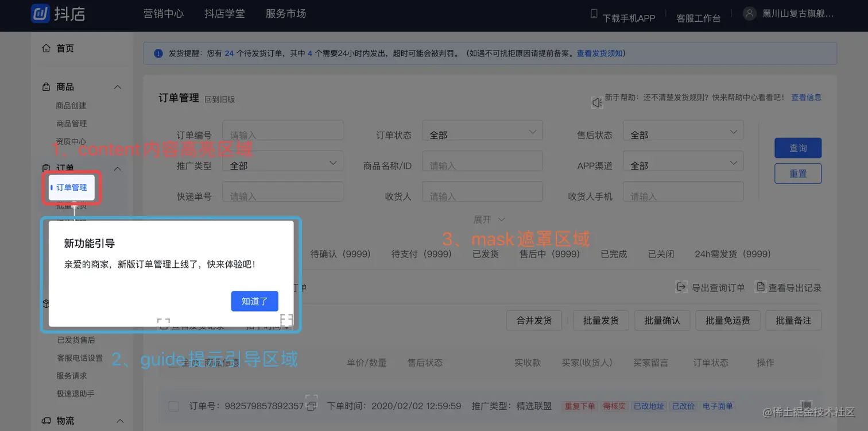Switch to the 待支付 (9999) tab

[x=421, y=254]
